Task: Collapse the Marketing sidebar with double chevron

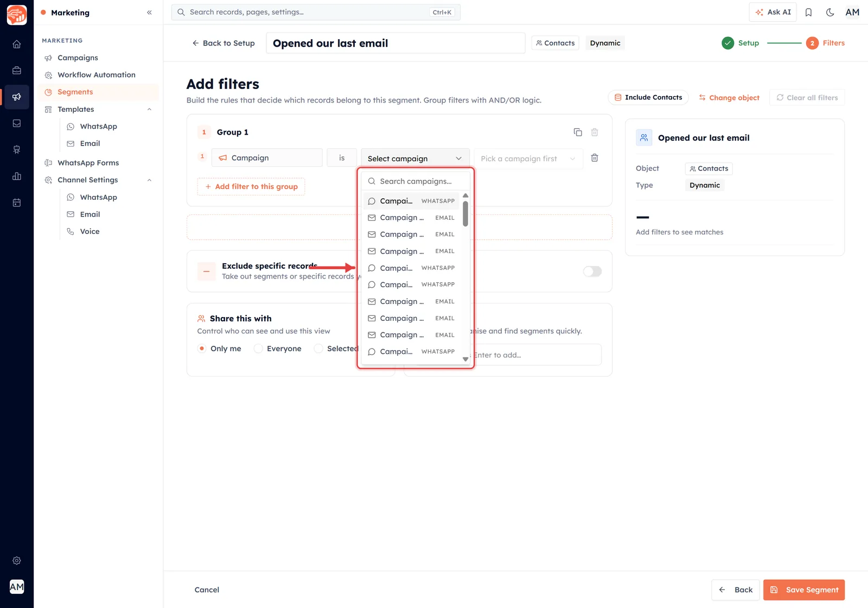Action: point(149,12)
